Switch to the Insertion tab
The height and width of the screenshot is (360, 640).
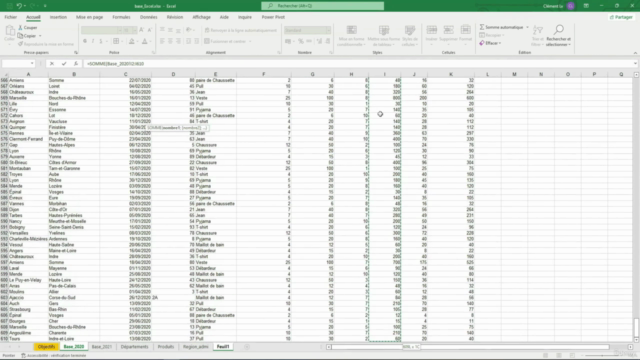pos(58,17)
